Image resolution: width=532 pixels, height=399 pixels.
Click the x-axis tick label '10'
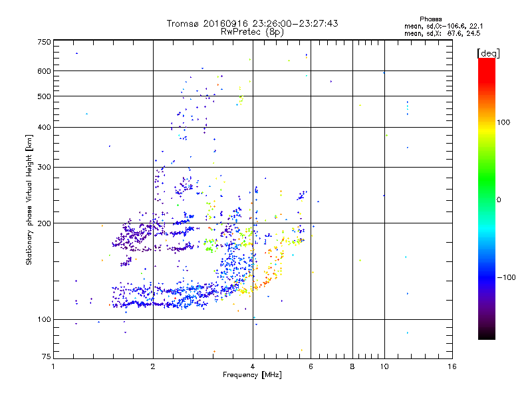384,366
